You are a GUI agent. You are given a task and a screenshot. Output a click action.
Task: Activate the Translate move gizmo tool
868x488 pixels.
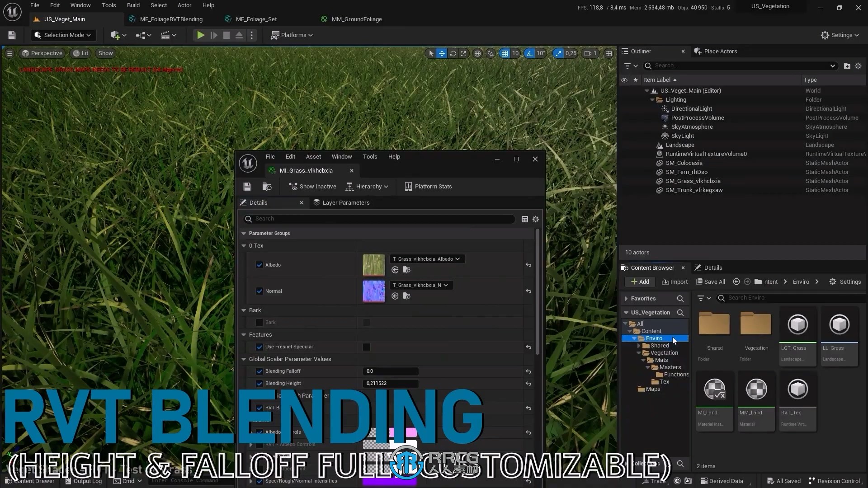point(442,53)
